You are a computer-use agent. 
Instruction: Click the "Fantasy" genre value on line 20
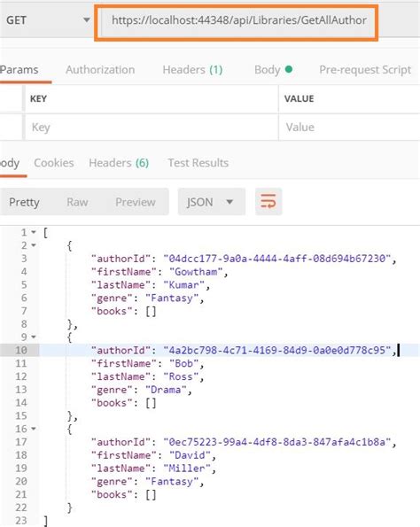[x=172, y=482]
